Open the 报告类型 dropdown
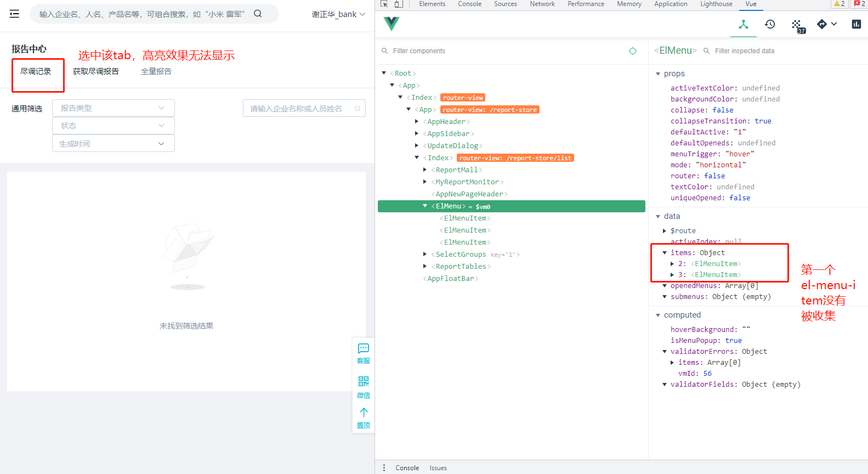This screenshot has height=474, width=868. pos(114,108)
